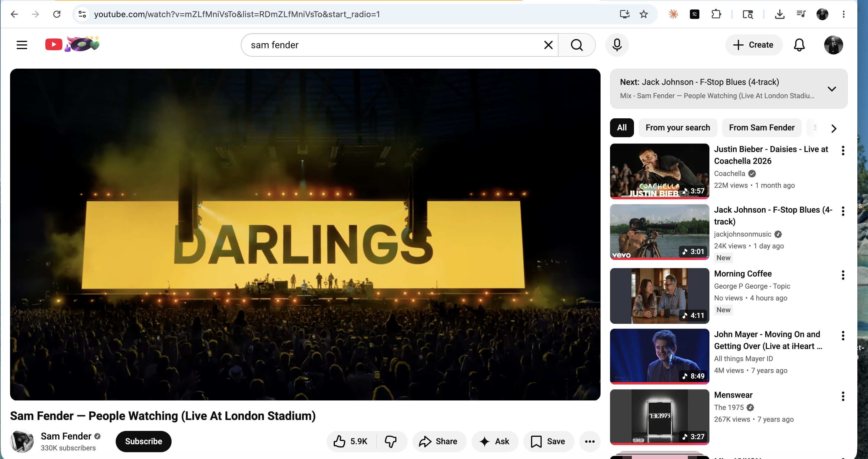Screen dimensions: 868x459
Task: Visit the jackjohnsonmusic channel
Action: point(743,234)
